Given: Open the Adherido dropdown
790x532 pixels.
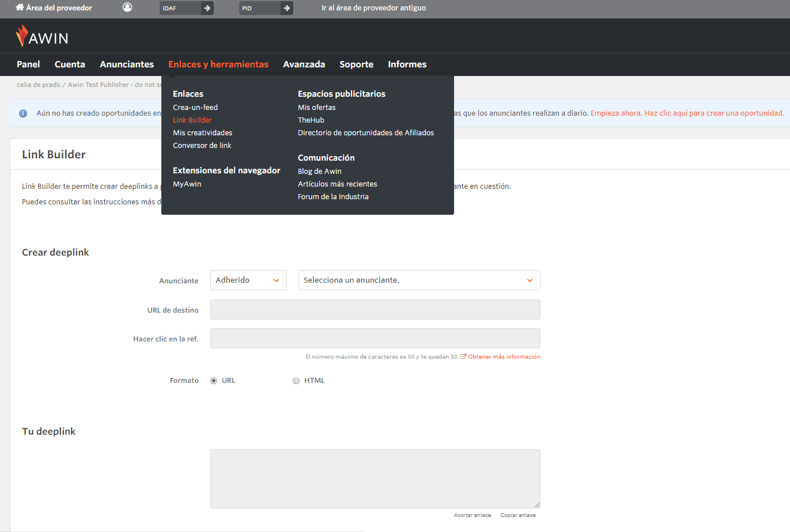Looking at the screenshot, I should tap(248, 280).
